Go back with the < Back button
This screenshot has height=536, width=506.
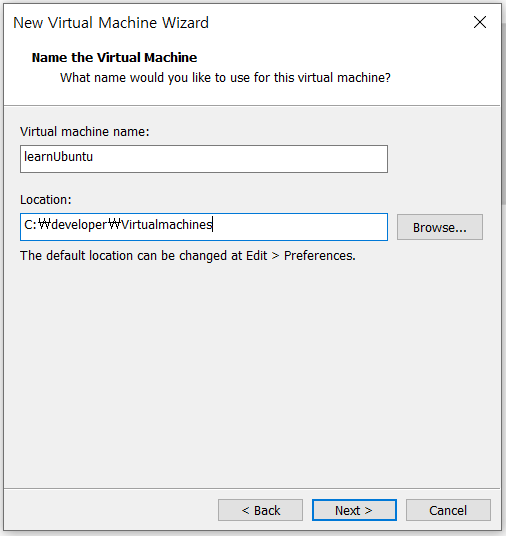[261, 510]
